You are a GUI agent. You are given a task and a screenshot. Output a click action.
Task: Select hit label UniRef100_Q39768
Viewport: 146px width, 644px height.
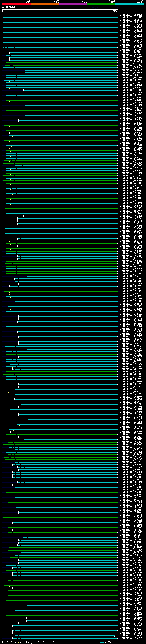pos(131,284)
